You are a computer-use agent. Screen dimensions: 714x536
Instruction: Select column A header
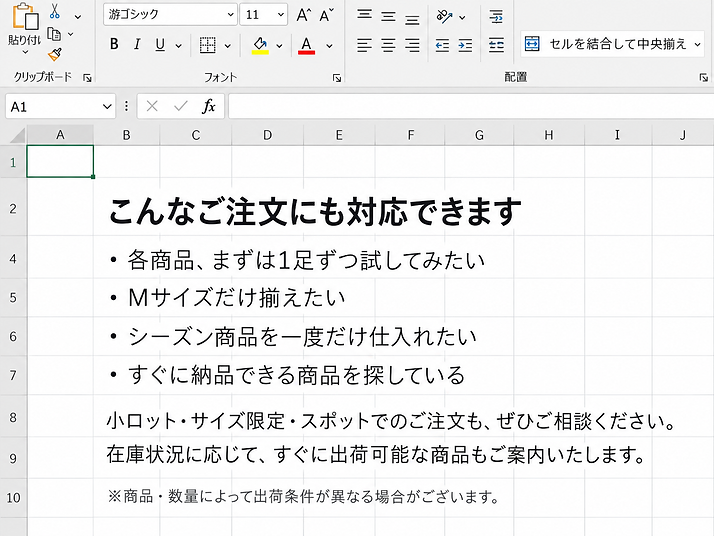pyautogui.click(x=60, y=135)
